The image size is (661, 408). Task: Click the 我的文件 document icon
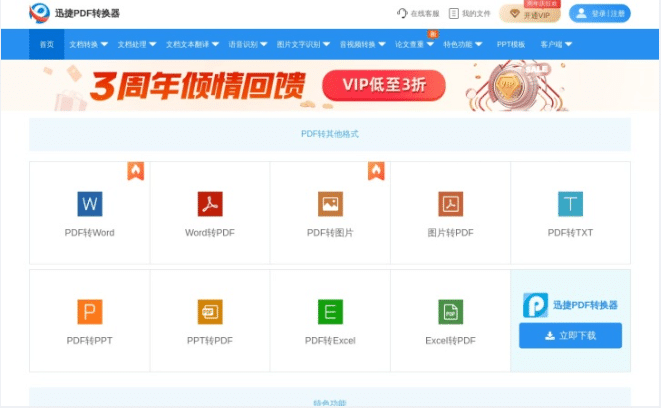pyautogui.click(x=454, y=13)
